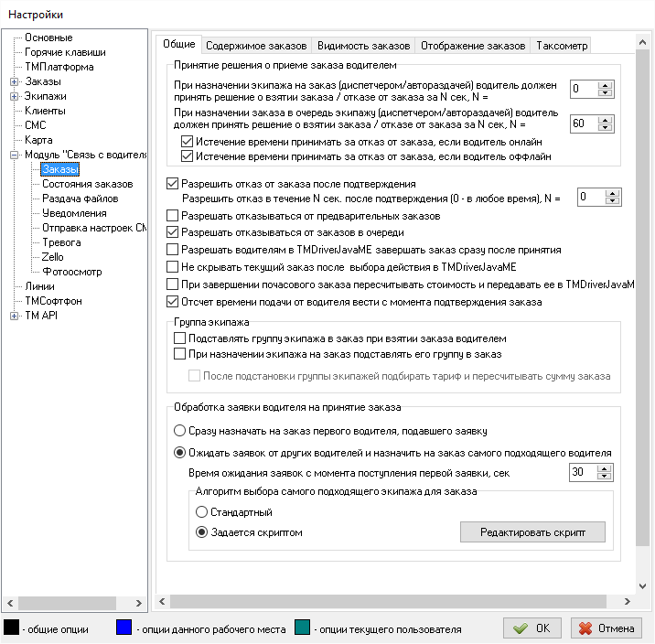Expand the Экипажи tree node
The width and height of the screenshot is (655, 644).
coord(15,96)
